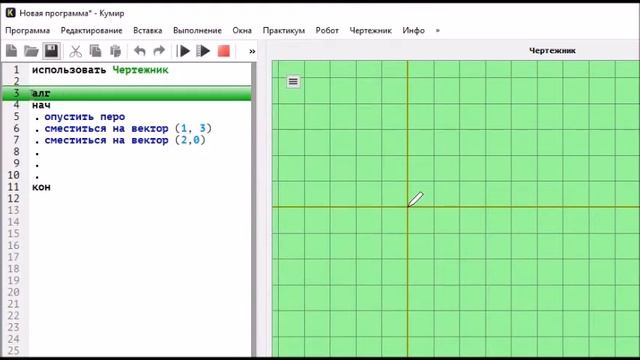Run the program with play icon
This screenshot has height=360, width=640.
[x=183, y=51]
